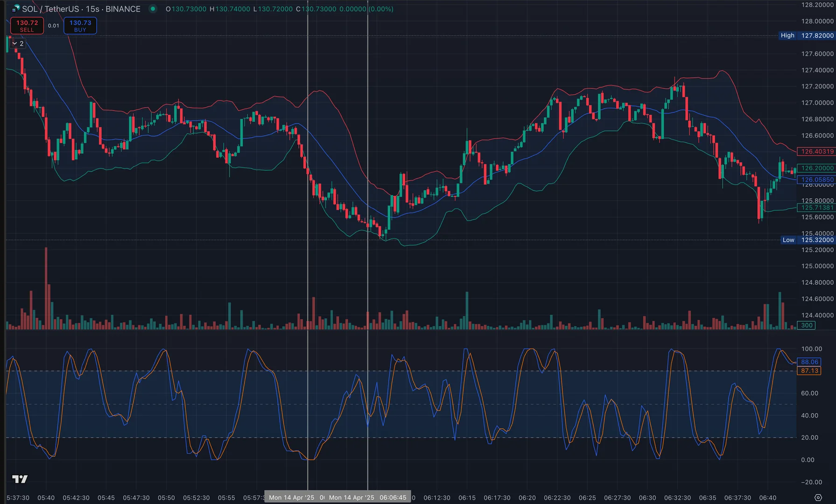The width and height of the screenshot is (836, 504).
Task: Click the green 126.20000 current price tag
Action: [x=816, y=168]
